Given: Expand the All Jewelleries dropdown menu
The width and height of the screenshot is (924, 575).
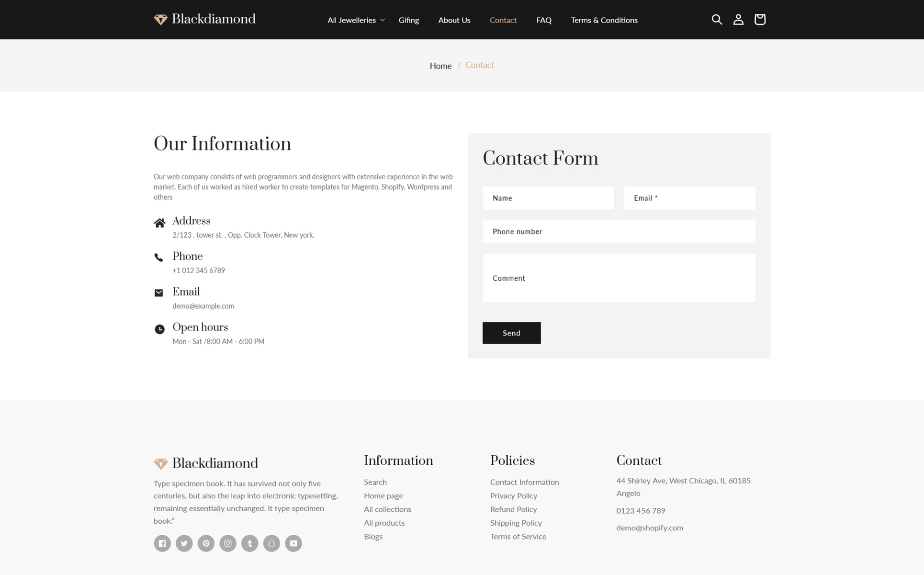Looking at the screenshot, I should point(356,20).
